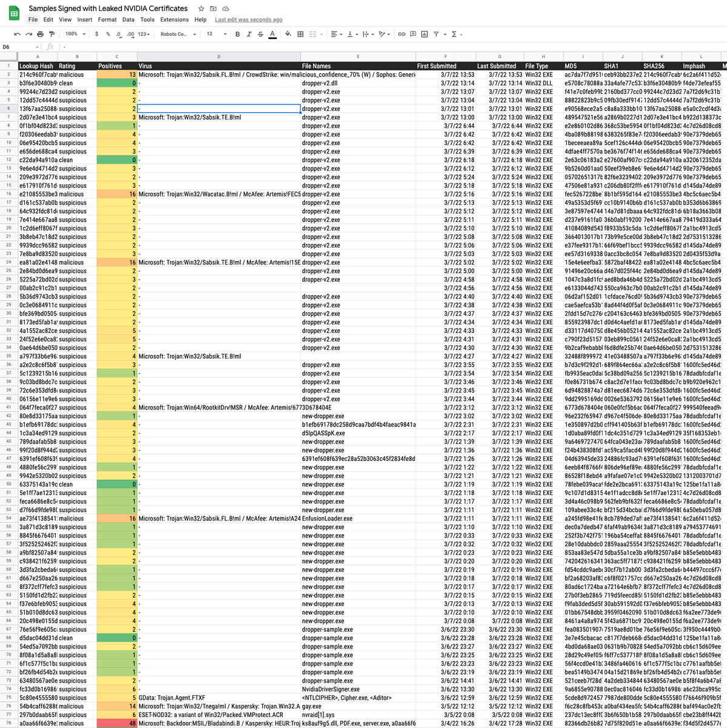The height and width of the screenshot is (728, 727).
Task: Insert a comment via toolbar icon
Action: 413,34
